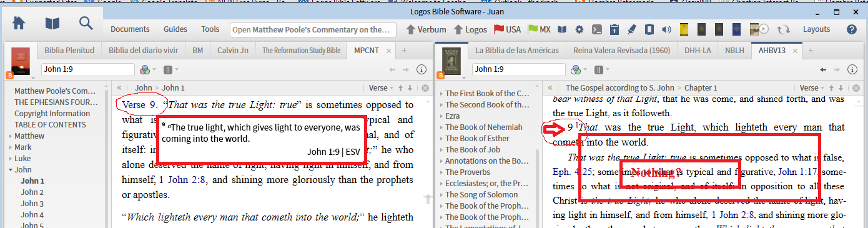
Task: Click the blue open-book shortcut icon
Action: click(x=562, y=29)
